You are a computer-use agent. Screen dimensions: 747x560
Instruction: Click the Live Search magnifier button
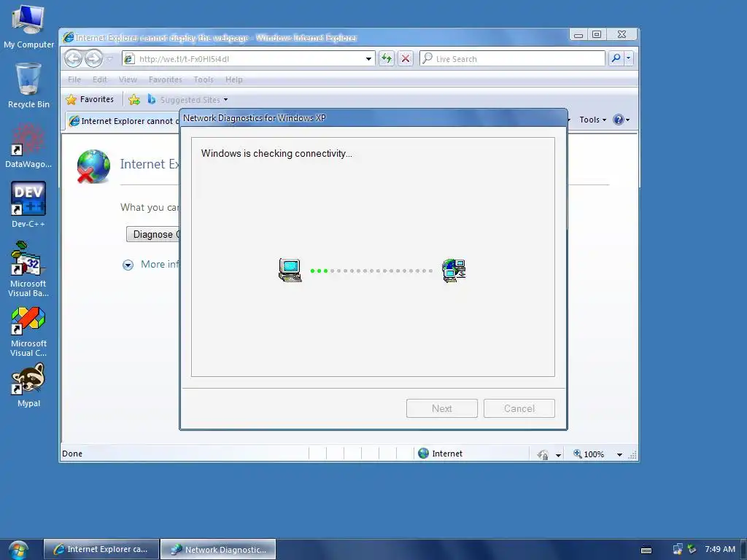[616, 58]
